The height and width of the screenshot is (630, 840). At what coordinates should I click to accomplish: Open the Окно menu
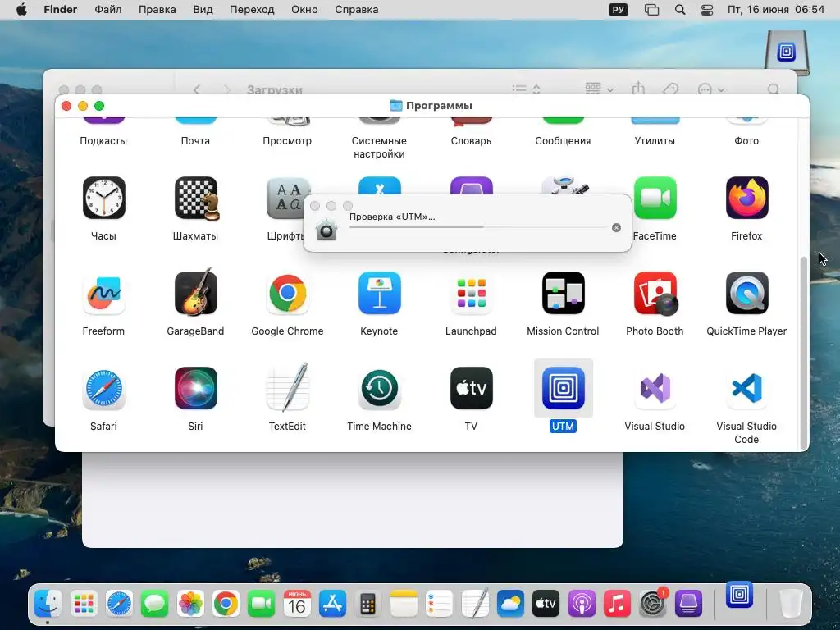coord(304,10)
